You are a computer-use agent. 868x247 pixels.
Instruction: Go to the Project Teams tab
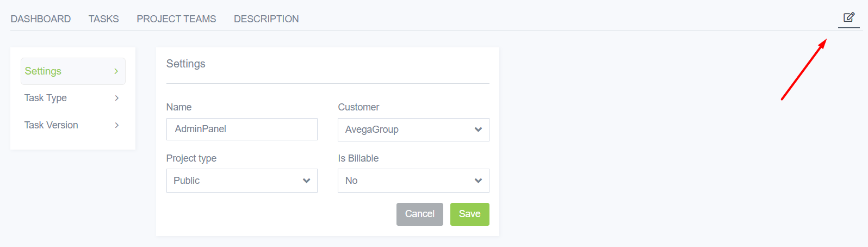(176, 19)
